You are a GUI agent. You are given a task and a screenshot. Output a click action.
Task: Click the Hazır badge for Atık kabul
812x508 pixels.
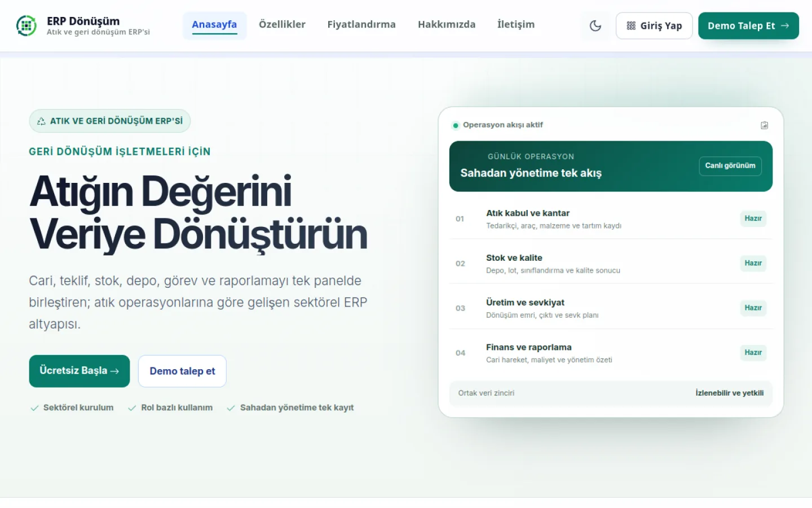pos(753,218)
